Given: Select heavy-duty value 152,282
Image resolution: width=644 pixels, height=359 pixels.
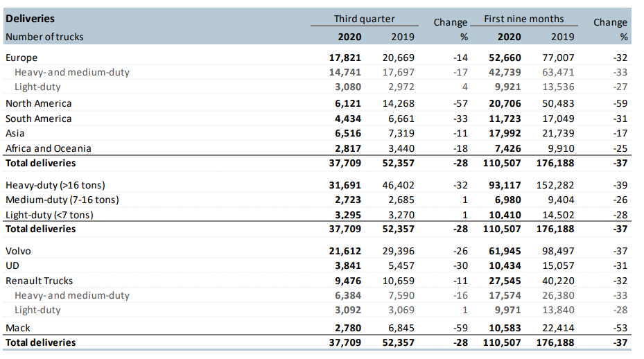Looking at the screenshot, I should click(555, 185).
